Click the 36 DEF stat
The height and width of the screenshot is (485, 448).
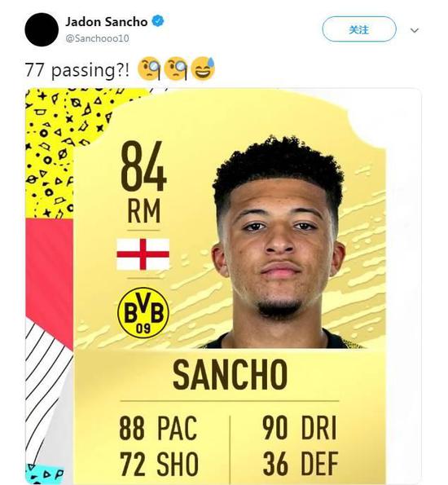click(301, 464)
